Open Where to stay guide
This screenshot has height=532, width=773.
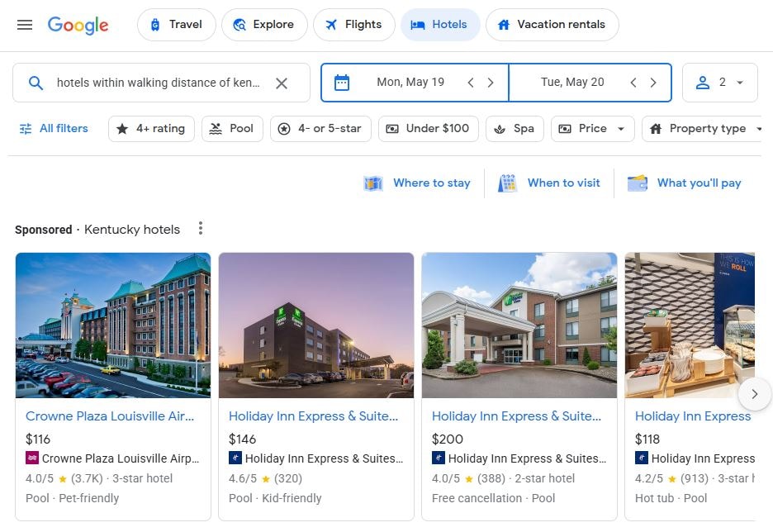[417, 183]
